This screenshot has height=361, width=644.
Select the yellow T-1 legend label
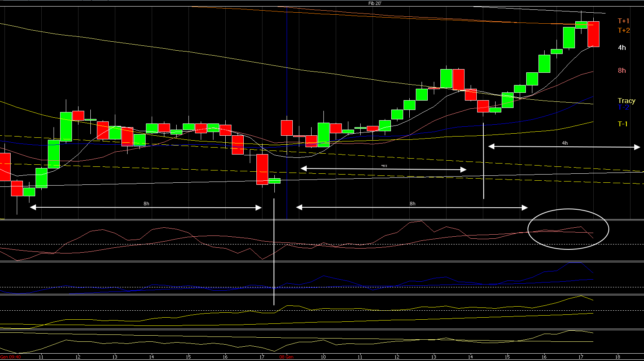(x=622, y=124)
